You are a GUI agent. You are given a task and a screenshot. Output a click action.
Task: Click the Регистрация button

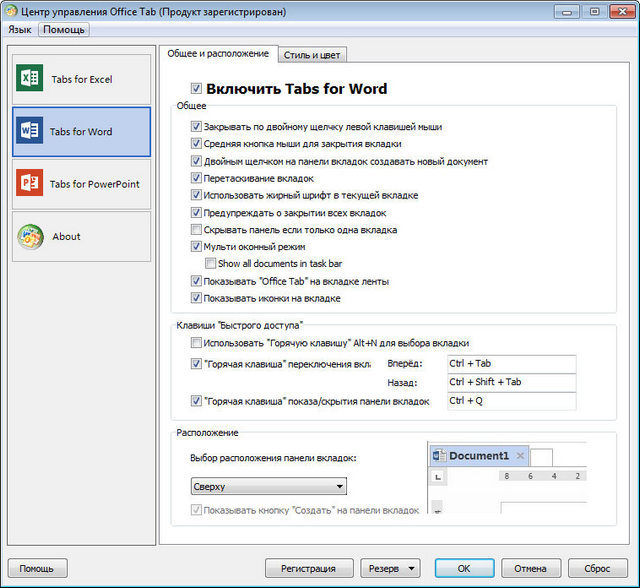pyautogui.click(x=309, y=568)
